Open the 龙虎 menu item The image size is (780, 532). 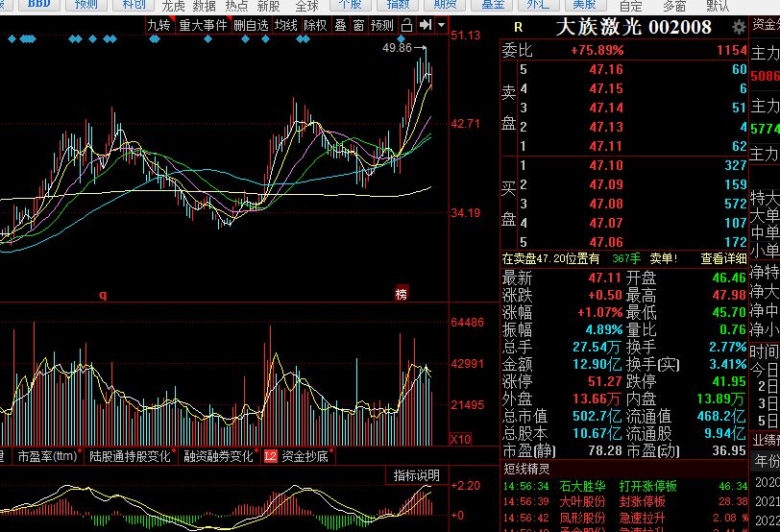[x=173, y=6]
